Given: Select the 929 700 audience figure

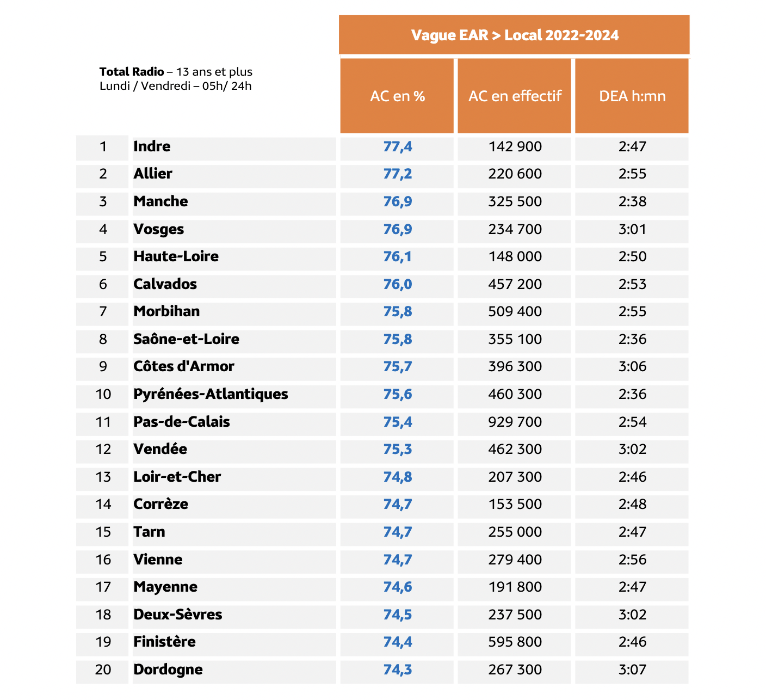Looking at the screenshot, I should (515, 422).
